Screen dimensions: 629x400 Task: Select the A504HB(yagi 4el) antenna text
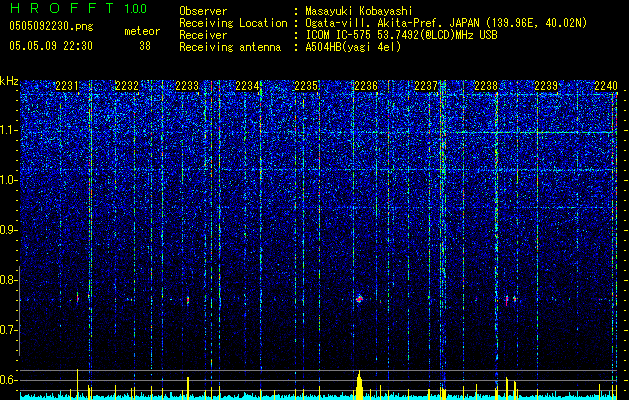pos(353,47)
